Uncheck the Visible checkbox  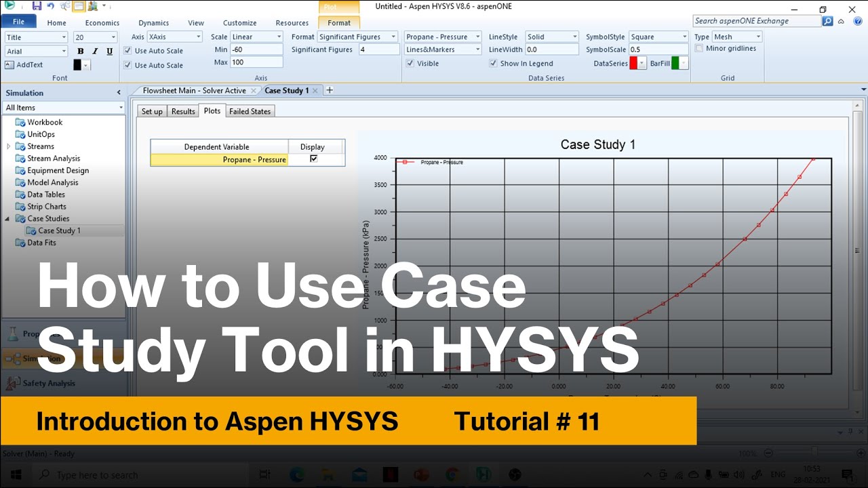pyautogui.click(x=410, y=64)
